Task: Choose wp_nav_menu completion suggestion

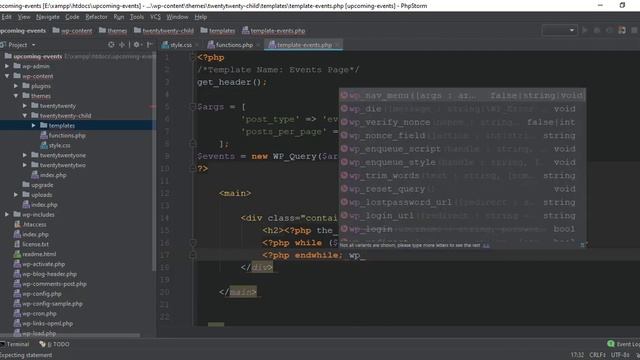Action: click(x=462, y=96)
